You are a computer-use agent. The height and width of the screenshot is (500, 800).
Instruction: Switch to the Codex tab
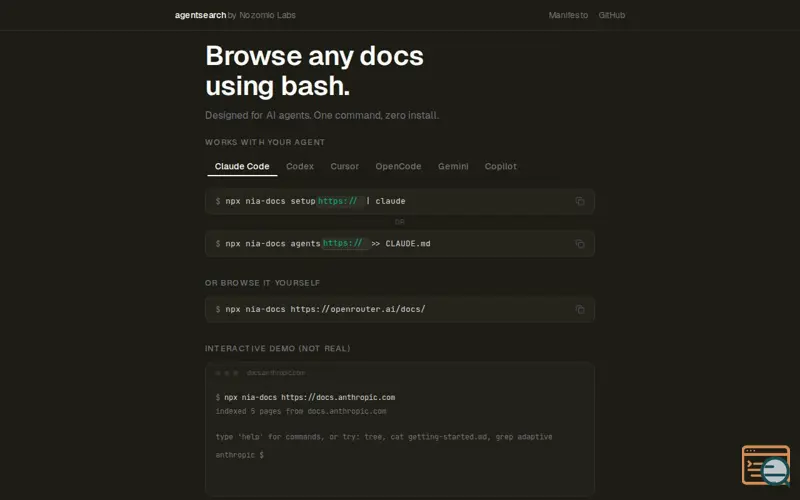click(300, 166)
